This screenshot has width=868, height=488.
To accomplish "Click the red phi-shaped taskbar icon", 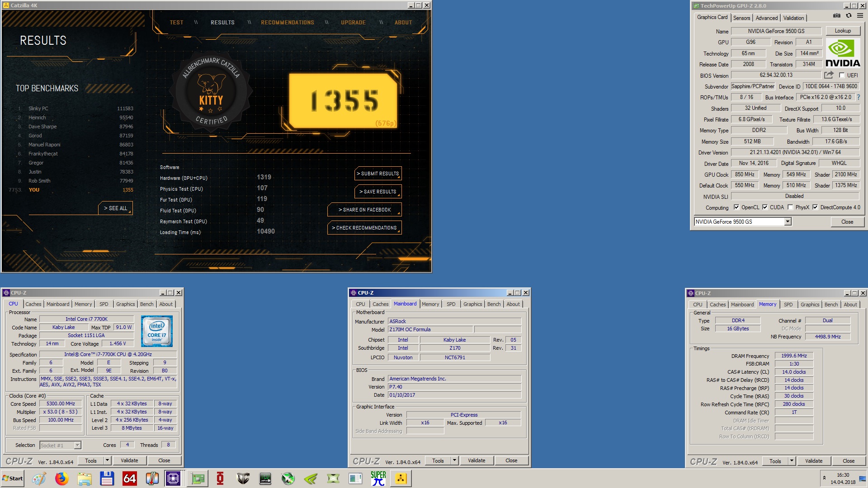I will [x=220, y=479].
